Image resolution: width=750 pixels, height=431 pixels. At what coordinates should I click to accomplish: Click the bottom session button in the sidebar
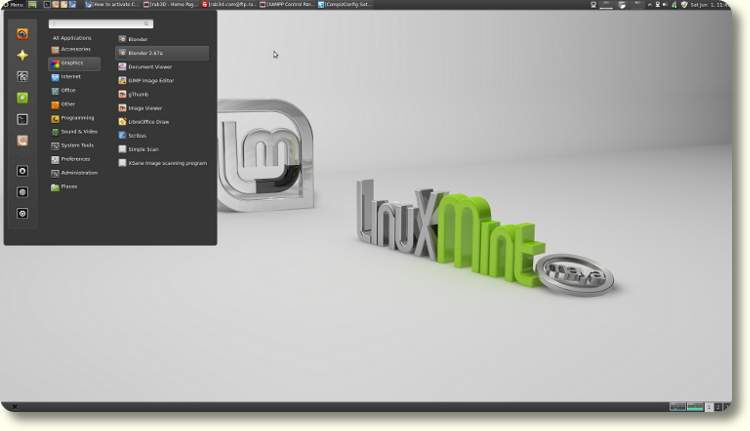(x=22, y=213)
